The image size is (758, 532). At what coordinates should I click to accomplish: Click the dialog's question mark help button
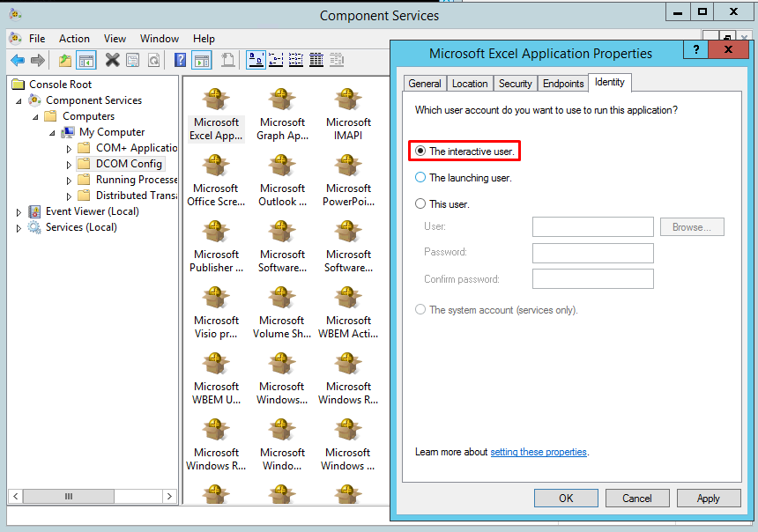696,49
